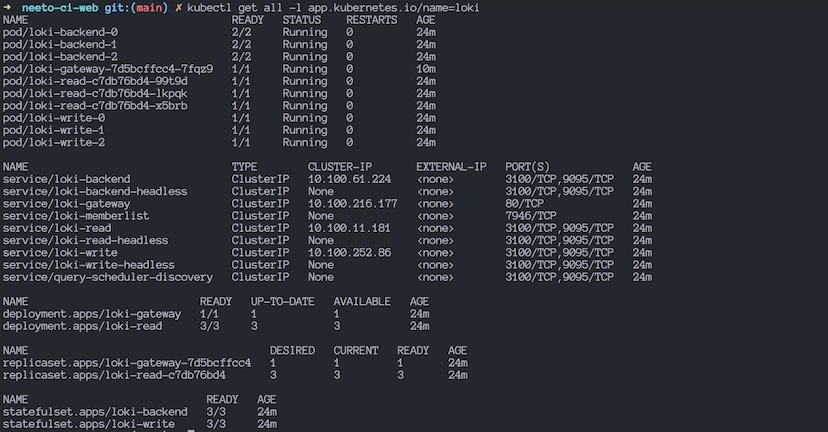Select service/loki-gateway name
The image size is (828, 432).
[67, 203]
